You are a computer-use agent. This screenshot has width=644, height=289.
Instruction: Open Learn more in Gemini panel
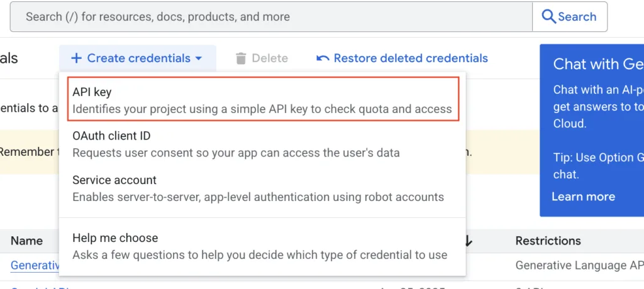pyautogui.click(x=583, y=197)
